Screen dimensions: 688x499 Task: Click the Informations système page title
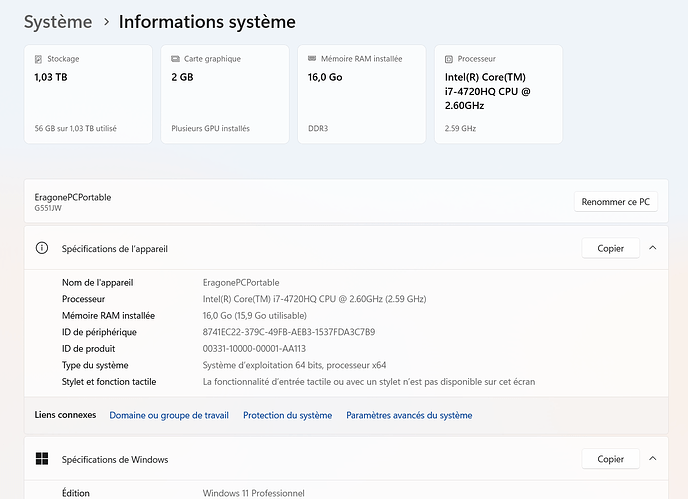207,22
